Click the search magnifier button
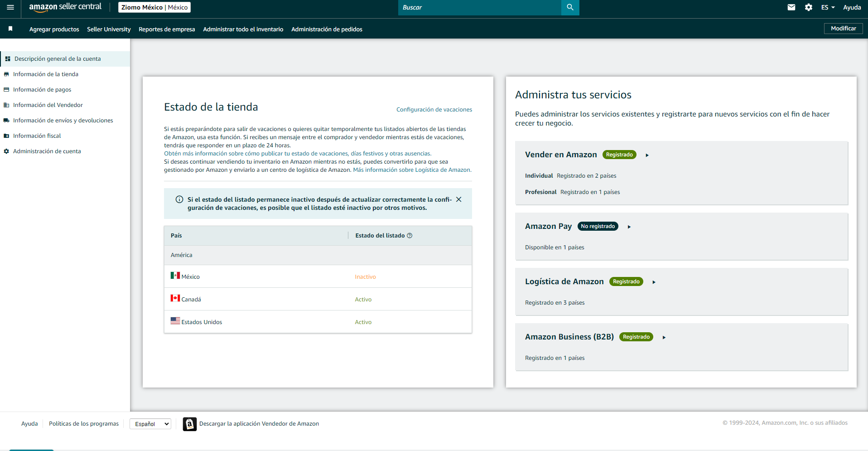This screenshot has width=868, height=451. (x=570, y=7)
